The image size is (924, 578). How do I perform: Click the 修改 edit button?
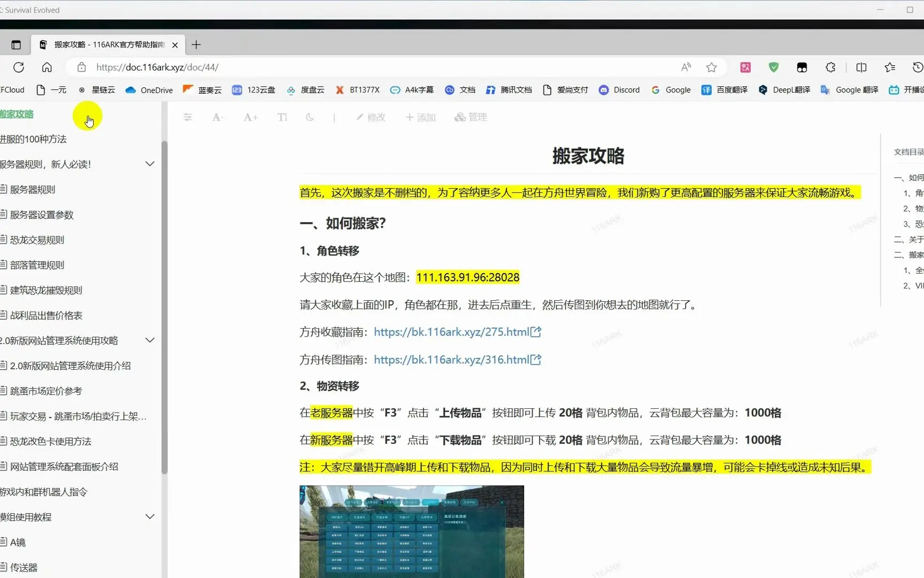tap(371, 117)
